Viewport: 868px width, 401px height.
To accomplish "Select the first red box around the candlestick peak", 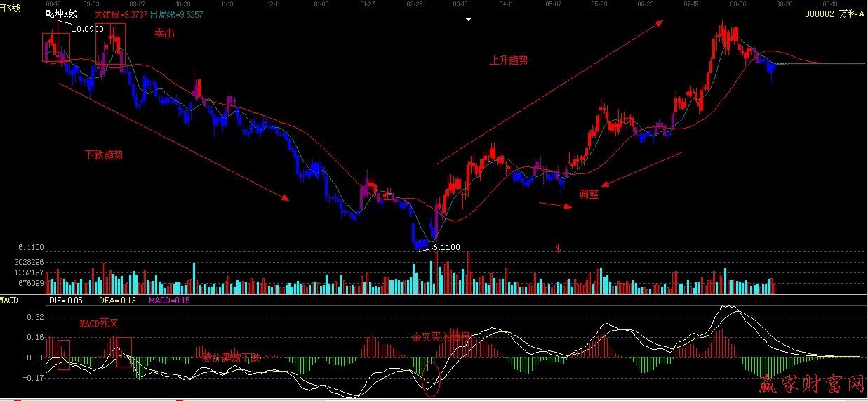I will 56,47.
